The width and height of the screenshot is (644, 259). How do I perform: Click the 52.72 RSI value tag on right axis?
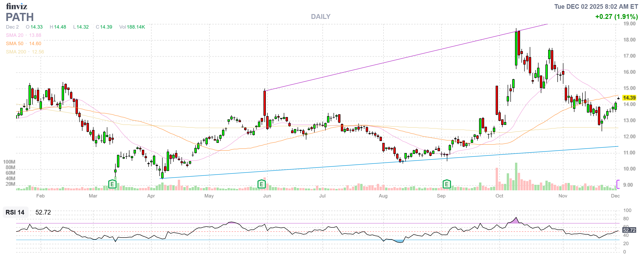[x=629, y=230]
